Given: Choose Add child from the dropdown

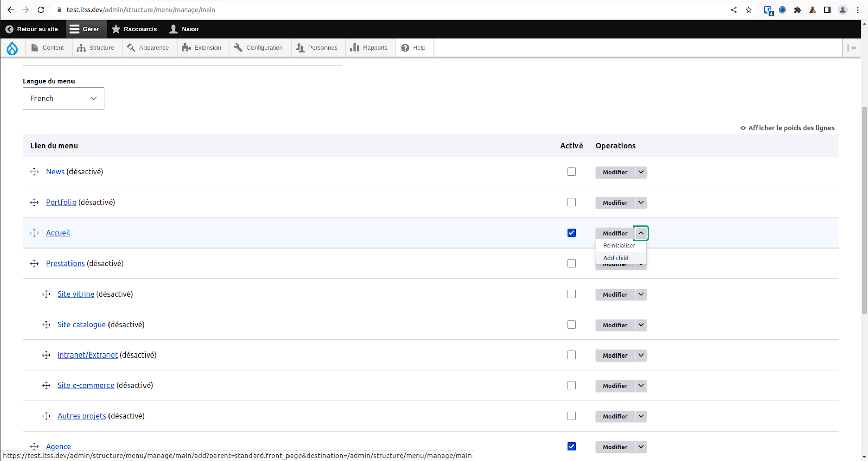Looking at the screenshot, I should tap(616, 258).
